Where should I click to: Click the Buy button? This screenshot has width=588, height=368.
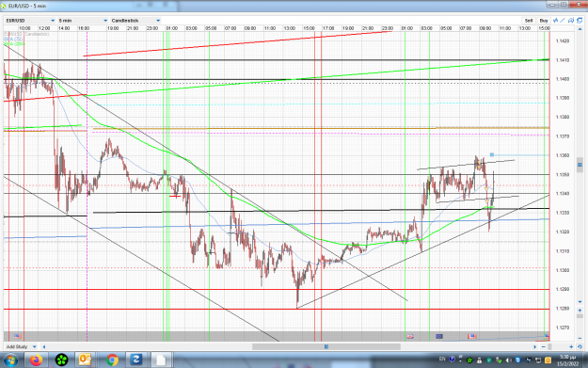[x=544, y=21]
